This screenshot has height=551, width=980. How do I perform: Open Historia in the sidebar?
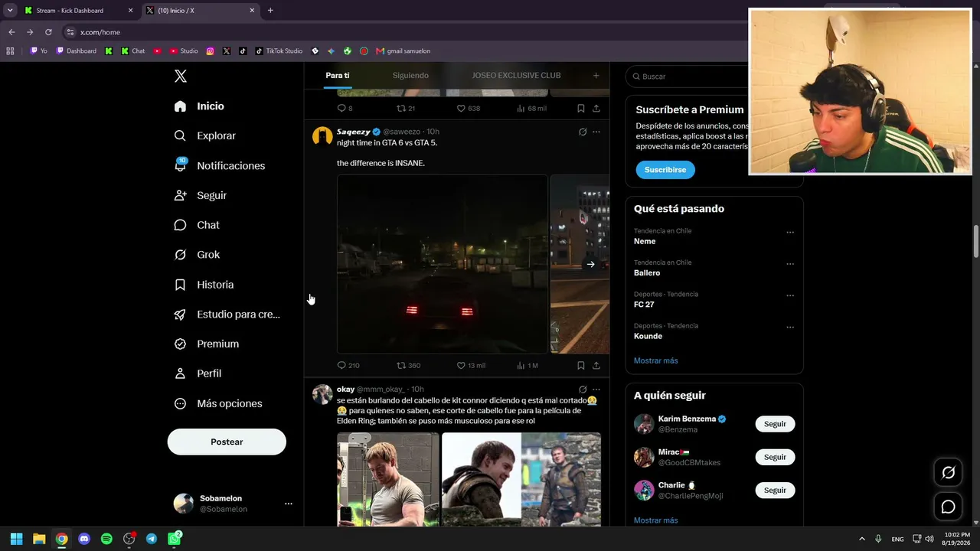click(204, 285)
